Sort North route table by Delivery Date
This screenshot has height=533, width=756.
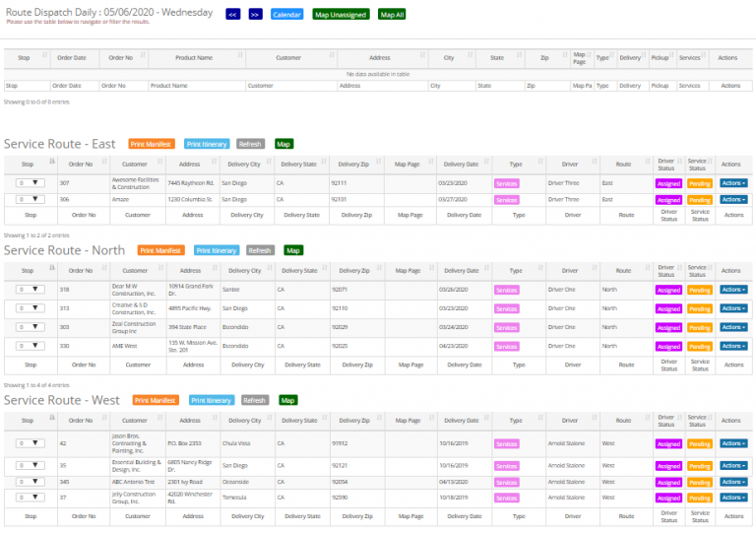[x=461, y=270]
